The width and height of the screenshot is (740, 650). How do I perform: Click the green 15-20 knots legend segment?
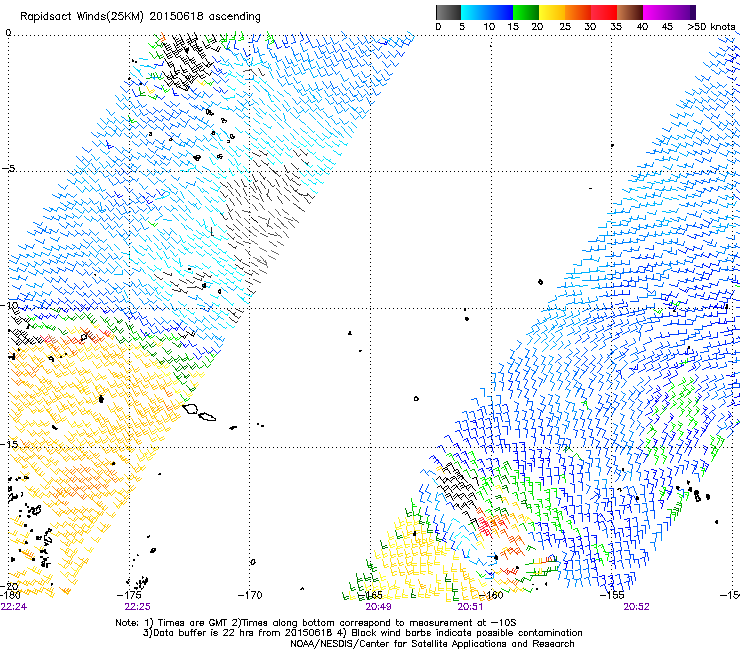coord(526,12)
